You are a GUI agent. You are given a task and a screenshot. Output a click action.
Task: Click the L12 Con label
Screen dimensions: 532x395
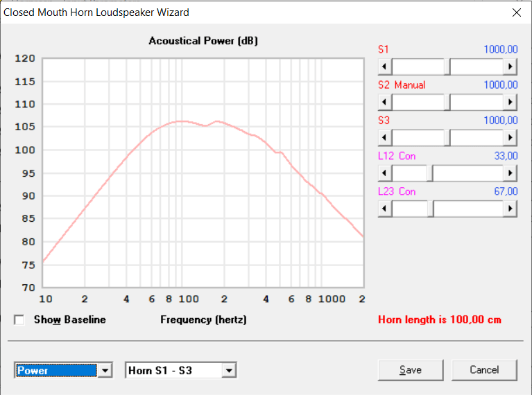[x=397, y=156]
